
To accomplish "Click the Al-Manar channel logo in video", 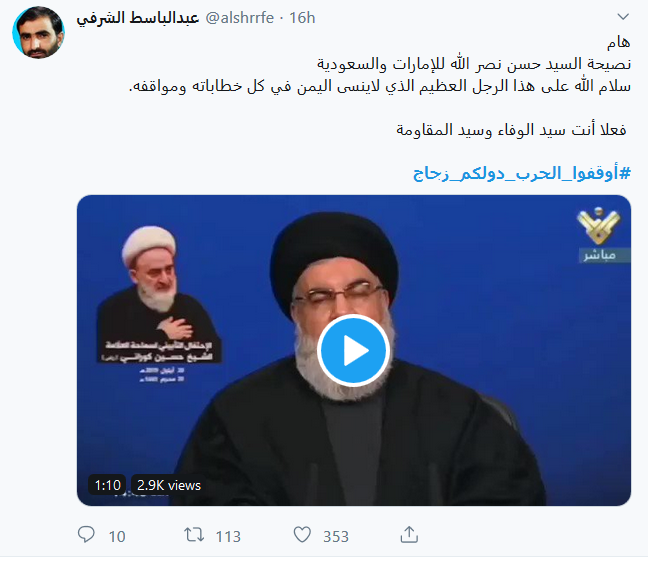I will (598, 226).
